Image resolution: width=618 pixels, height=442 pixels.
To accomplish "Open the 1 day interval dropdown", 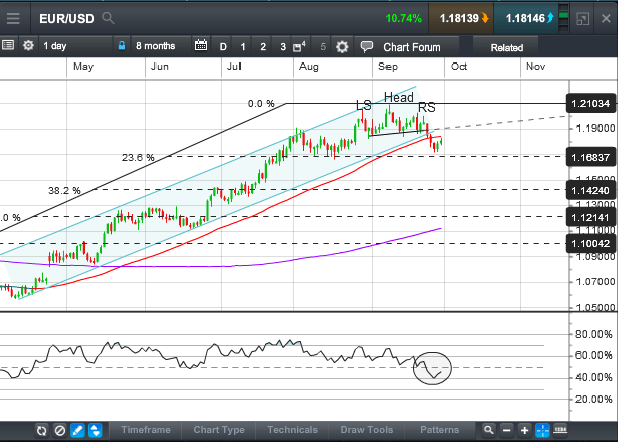I will click(76, 46).
